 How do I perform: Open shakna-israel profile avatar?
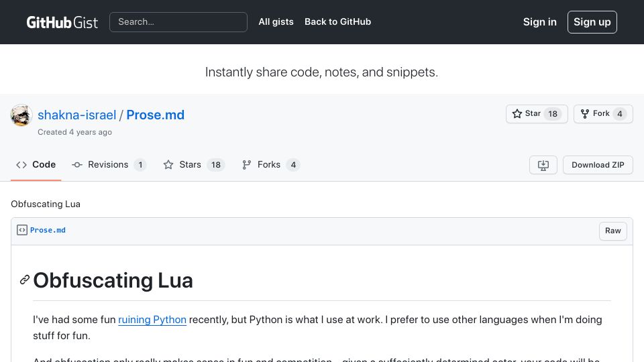21,115
